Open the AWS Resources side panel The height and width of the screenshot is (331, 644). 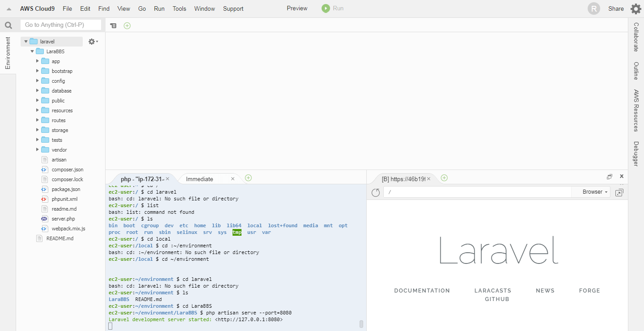pyautogui.click(x=636, y=110)
